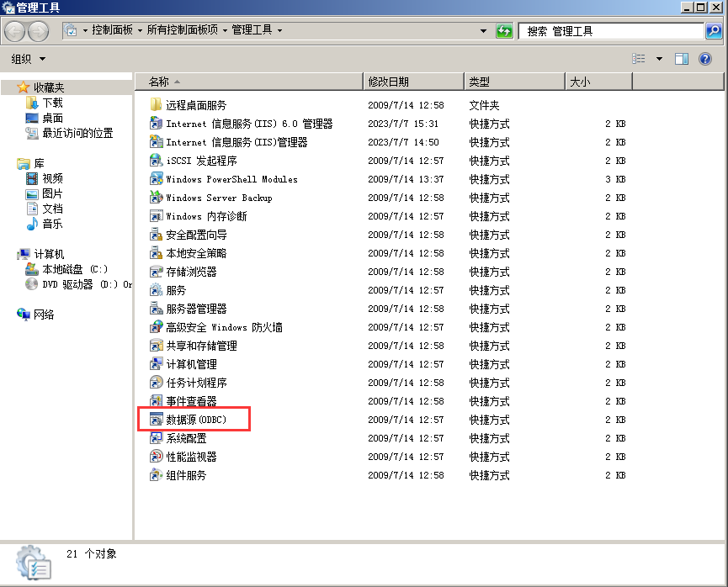728x587 pixels.
Task: Select the 服务器管理器 shortcut icon
Action: click(x=156, y=309)
